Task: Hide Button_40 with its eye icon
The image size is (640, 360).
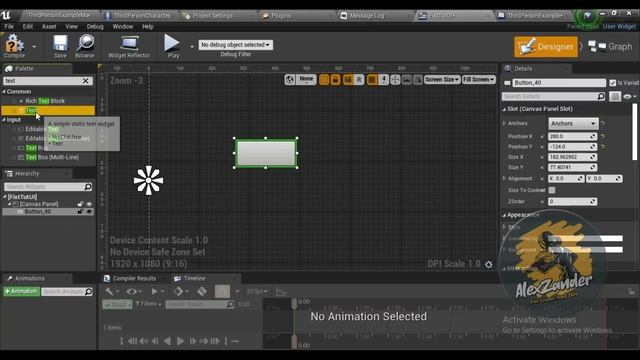Action: tap(89, 211)
